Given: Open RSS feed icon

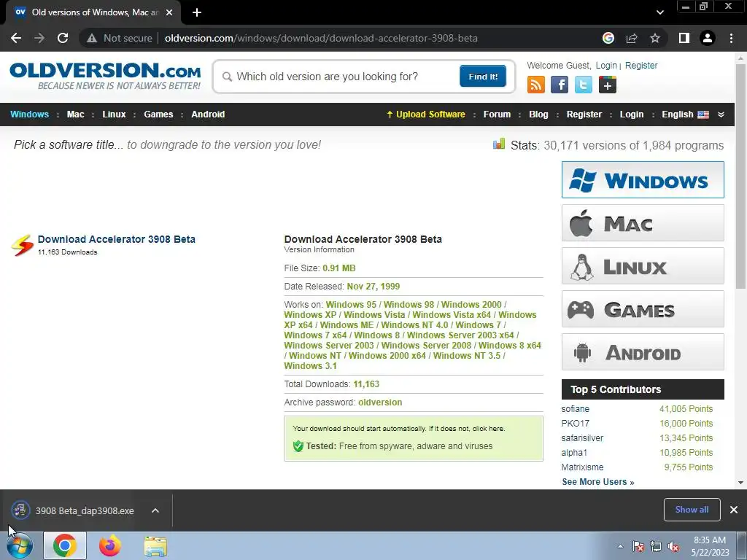Looking at the screenshot, I should pyautogui.click(x=536, y=85).
